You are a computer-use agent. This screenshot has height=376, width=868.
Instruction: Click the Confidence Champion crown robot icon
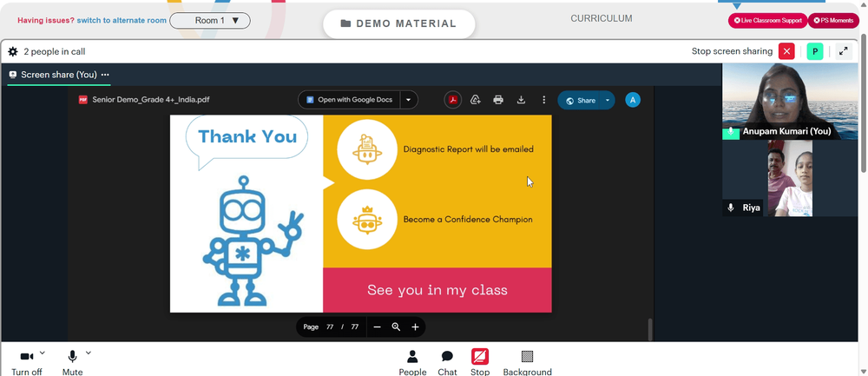coord(367,220)
